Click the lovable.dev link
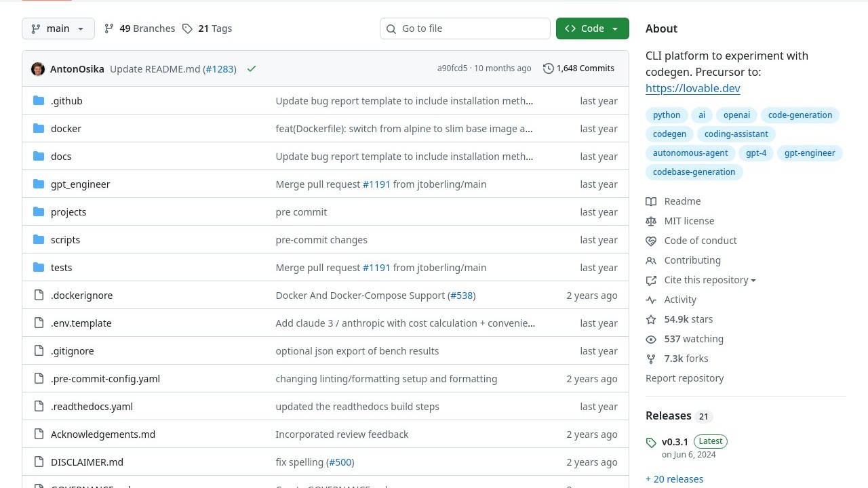 coord(692,88)
